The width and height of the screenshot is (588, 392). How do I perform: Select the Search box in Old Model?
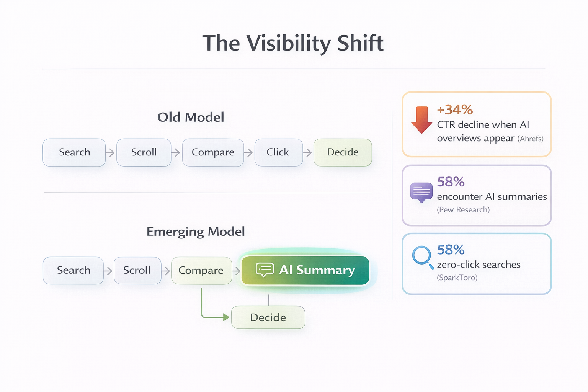74,152
